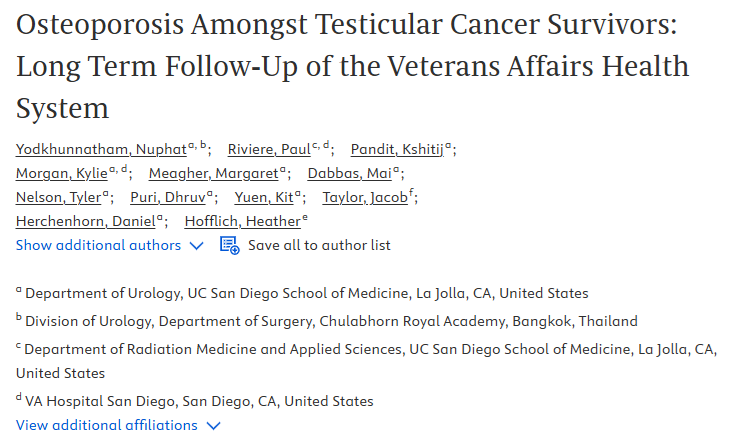733x439 pixels.
Task: Select author Pandit, Kshitij
Action: (x=397, y=150)
